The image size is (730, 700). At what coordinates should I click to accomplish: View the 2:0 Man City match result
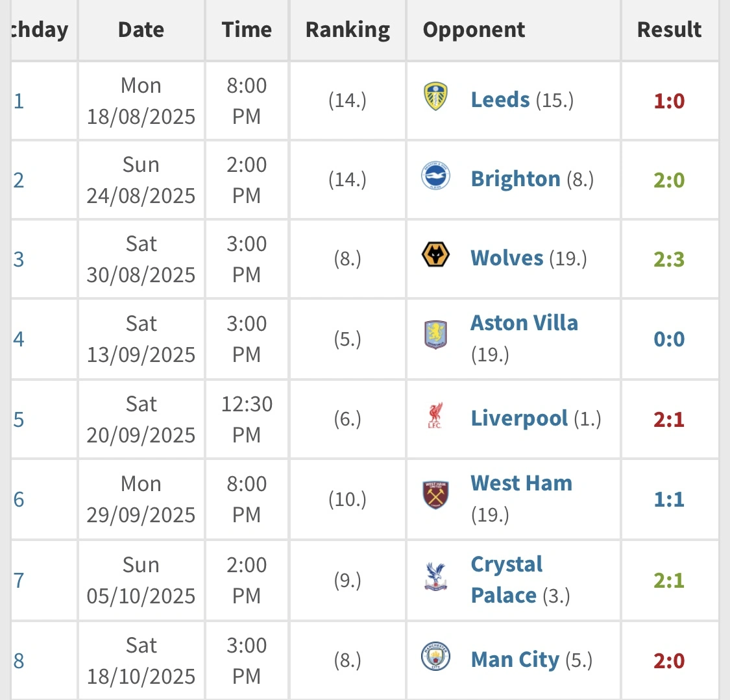tap(669, 661)
